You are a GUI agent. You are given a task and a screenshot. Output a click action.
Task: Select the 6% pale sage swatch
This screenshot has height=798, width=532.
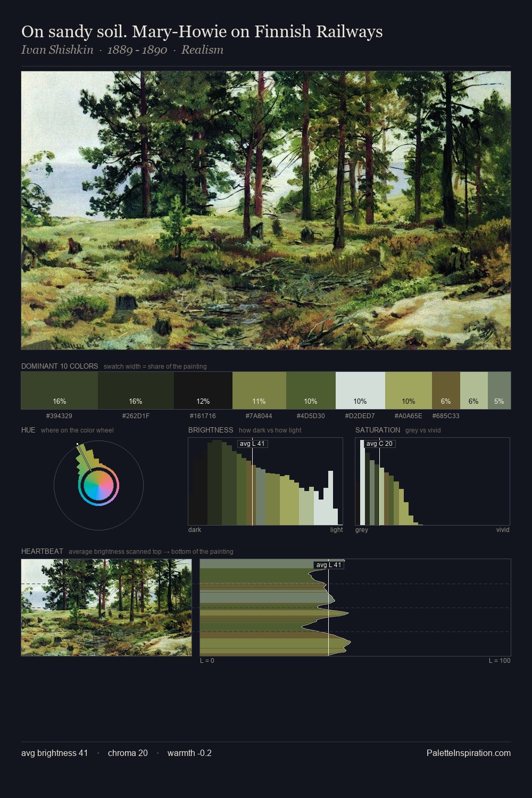474,390
